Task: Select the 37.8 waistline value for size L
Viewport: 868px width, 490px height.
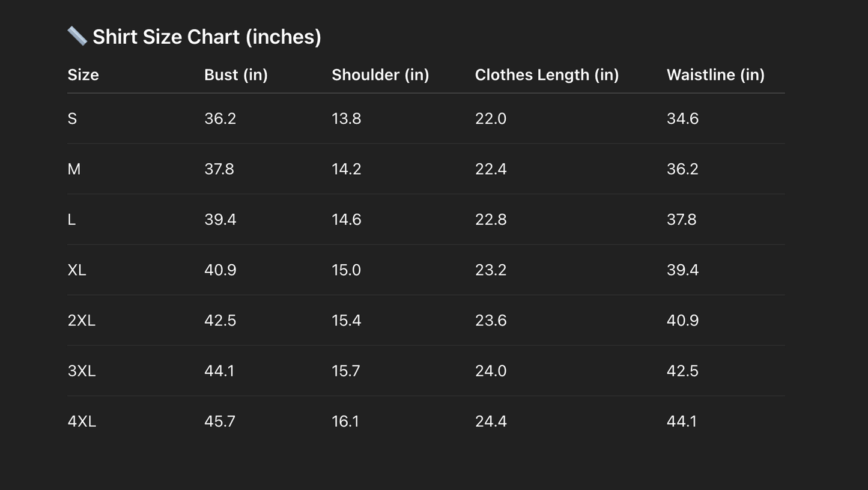Action: point(681,220)
